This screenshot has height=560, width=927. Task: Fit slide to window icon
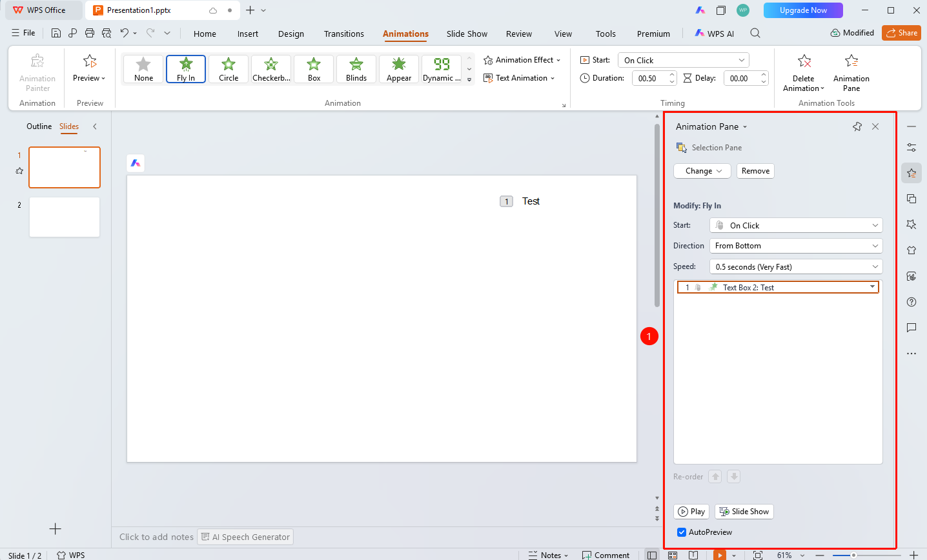pos(758,555)
